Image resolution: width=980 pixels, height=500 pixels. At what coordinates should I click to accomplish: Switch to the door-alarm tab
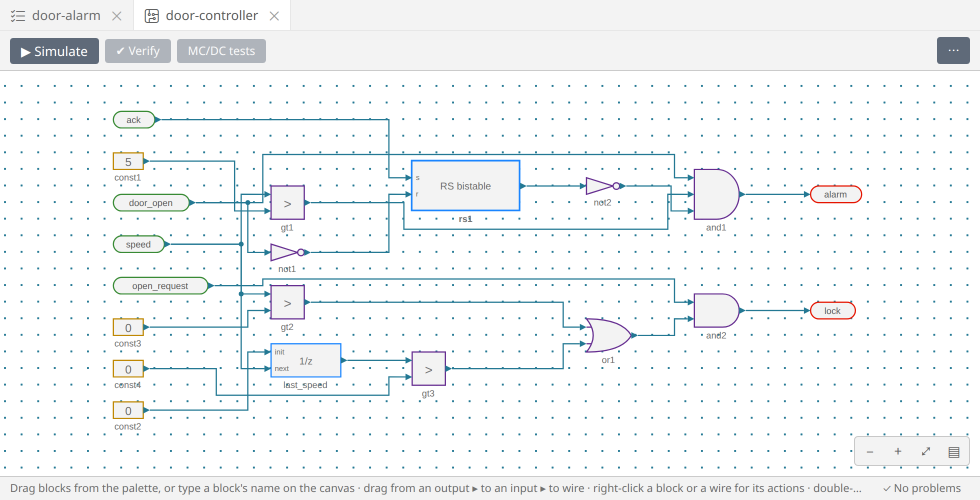pos(66,15)
